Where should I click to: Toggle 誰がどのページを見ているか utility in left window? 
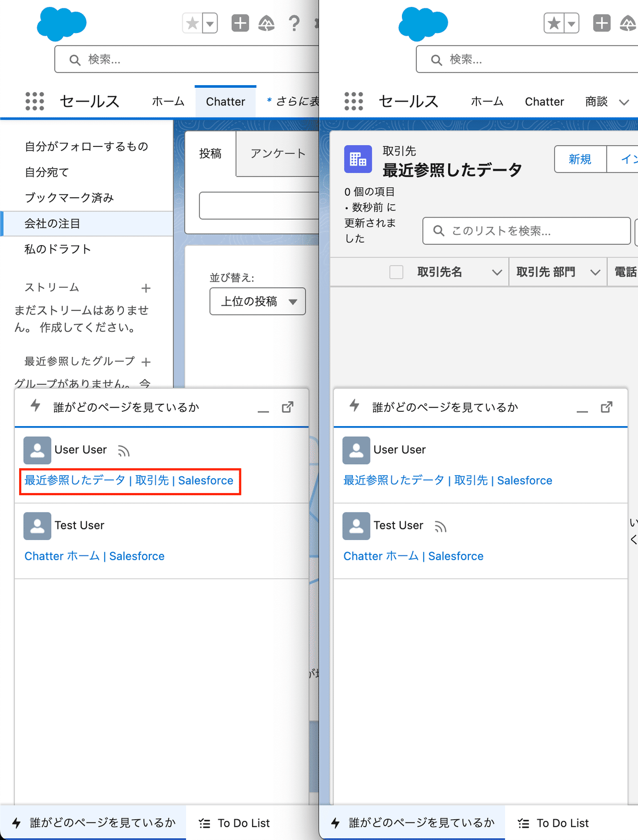pos(93,823)
